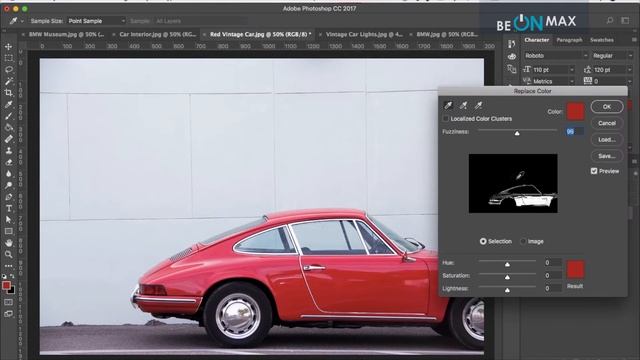Click the Hue value field

553,263
